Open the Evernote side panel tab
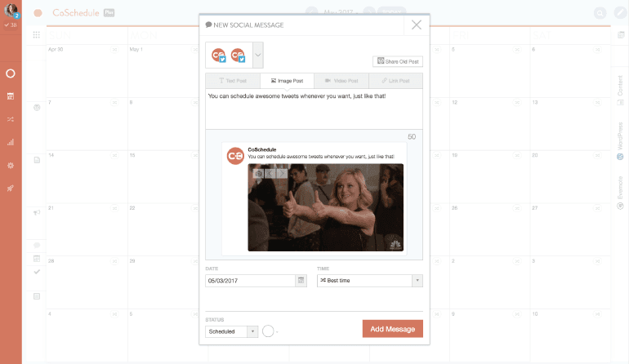Viewport: 629px width, 364px height. 620,193
